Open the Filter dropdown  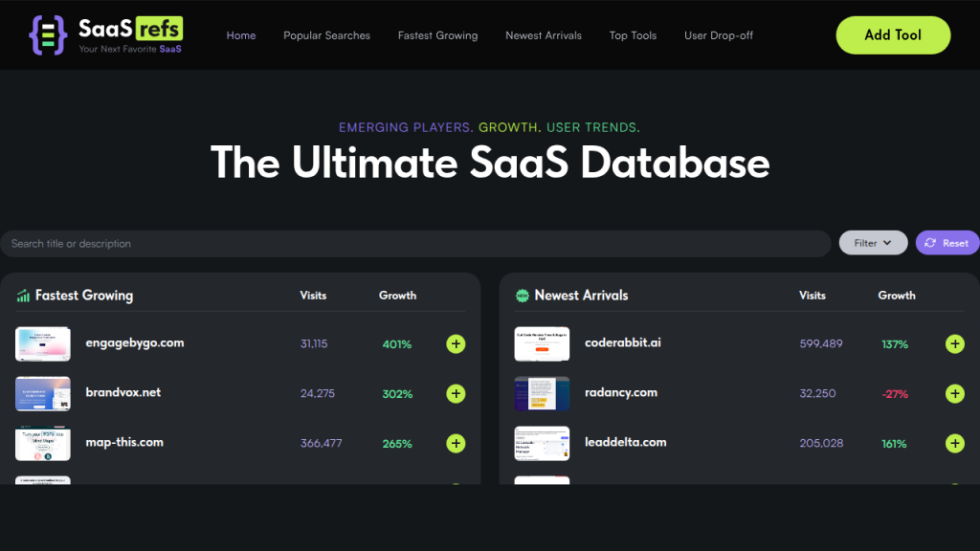coord(873,243)
